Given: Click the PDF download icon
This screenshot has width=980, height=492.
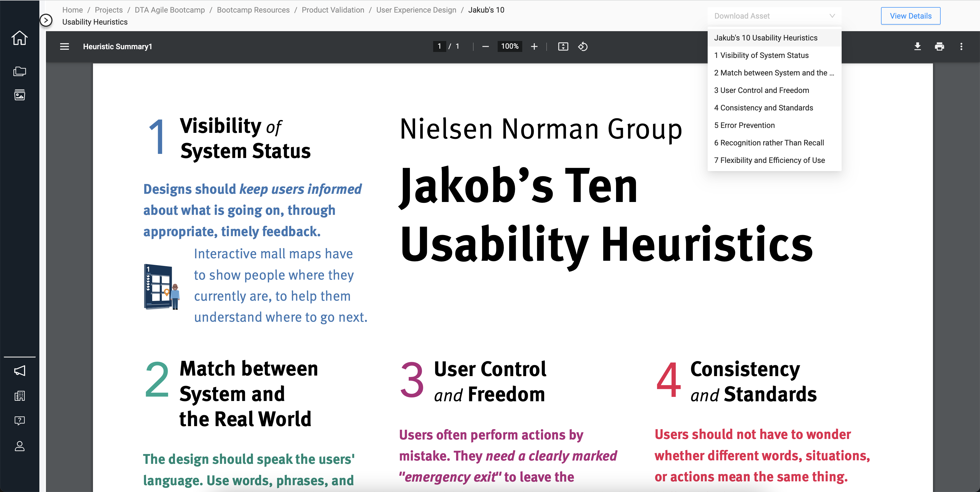Looking at the screenshot, I should tap(917, 46).
